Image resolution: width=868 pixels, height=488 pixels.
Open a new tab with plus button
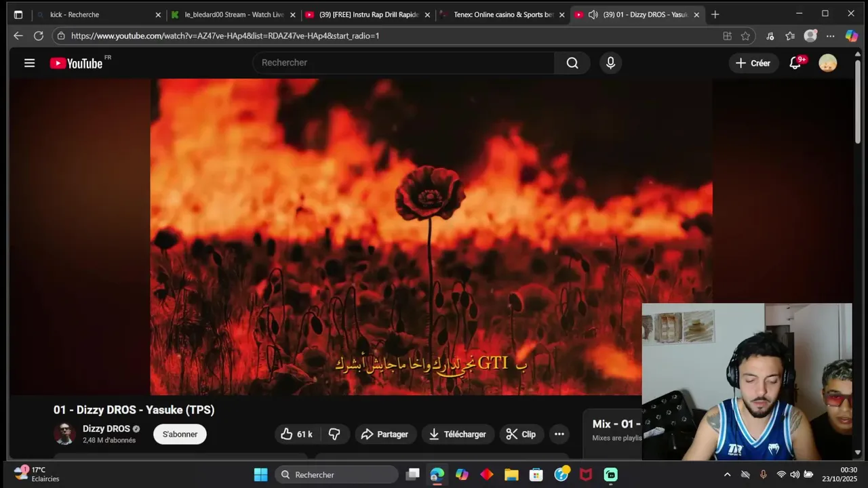[715, 14]
